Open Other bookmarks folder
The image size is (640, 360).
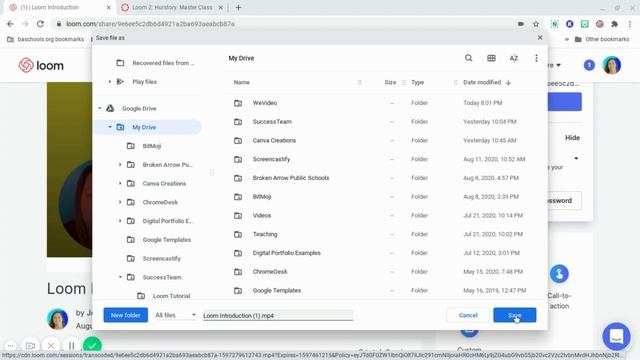602,39
